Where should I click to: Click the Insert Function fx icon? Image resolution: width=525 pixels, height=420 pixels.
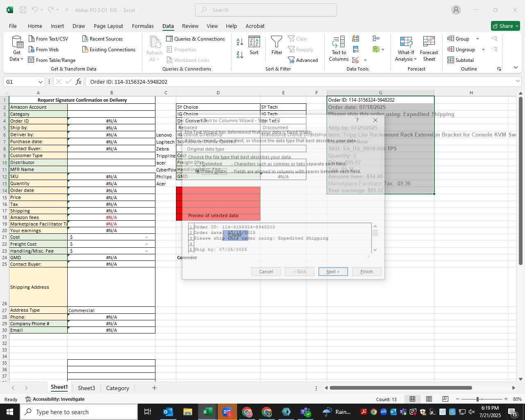(x=78, y=82)
